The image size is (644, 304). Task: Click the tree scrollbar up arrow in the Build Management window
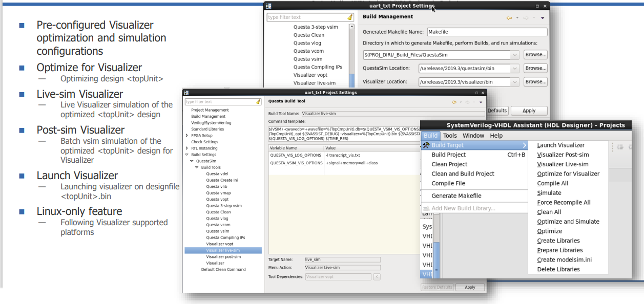[351, 27]
